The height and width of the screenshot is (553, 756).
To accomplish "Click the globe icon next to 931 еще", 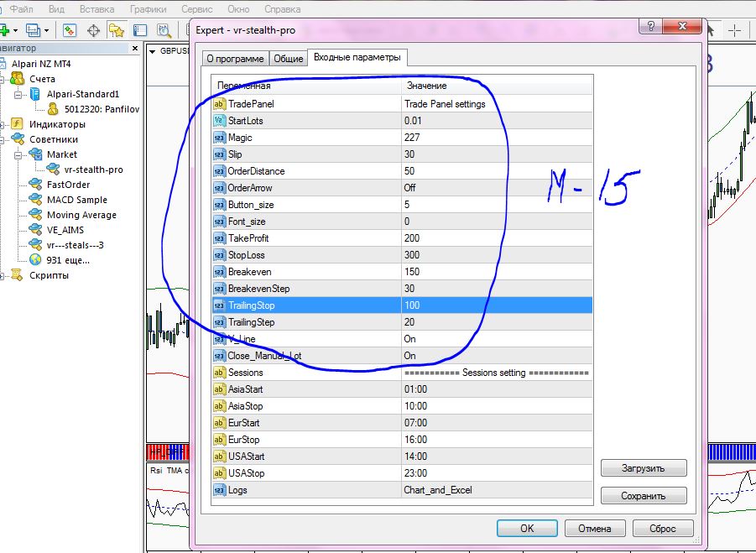I will [x=35, y=260].
